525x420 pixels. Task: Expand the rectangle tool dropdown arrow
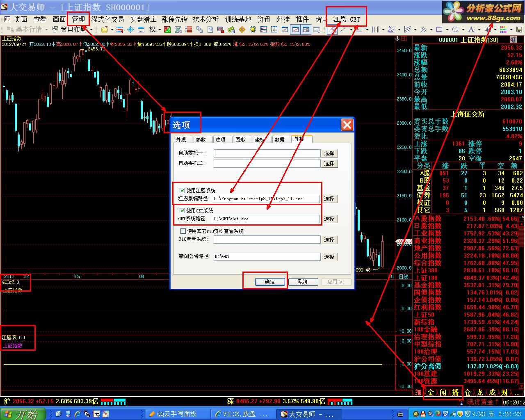[447, 30]
